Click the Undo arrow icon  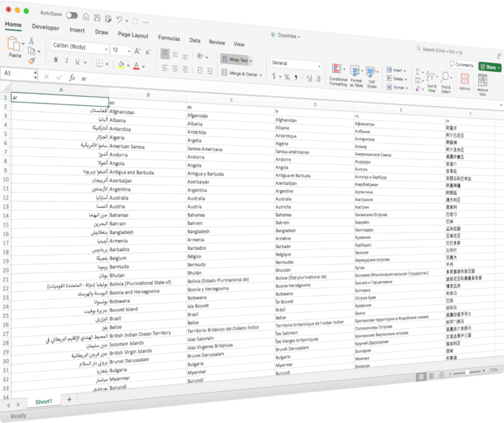point(119,20)
